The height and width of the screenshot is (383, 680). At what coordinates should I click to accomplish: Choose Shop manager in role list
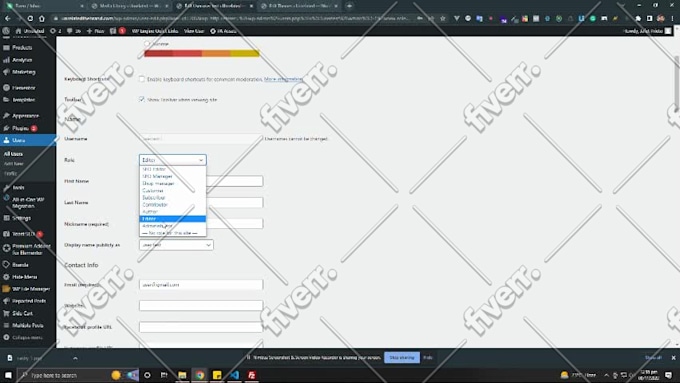[173, 183]
